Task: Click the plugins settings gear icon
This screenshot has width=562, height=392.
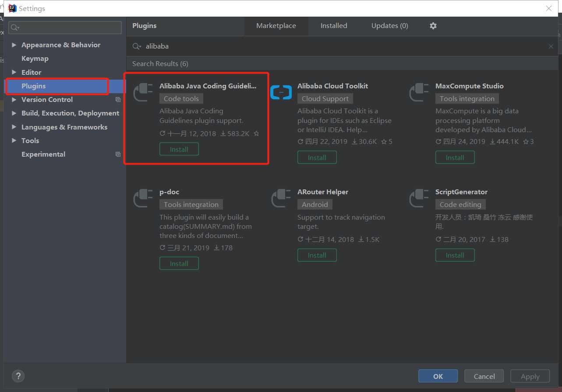Action: coord(433,26)
